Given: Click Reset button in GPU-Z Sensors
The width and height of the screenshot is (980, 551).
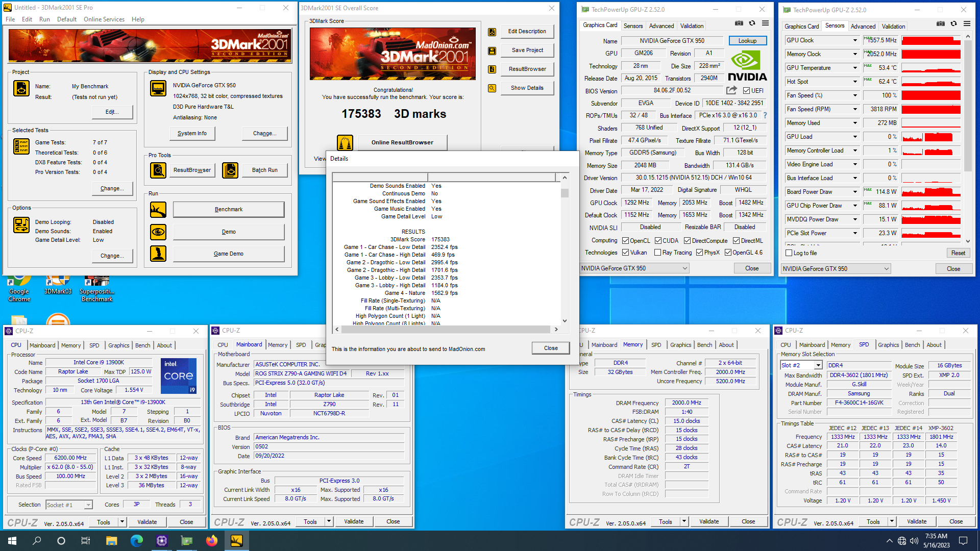Looking at the screenshot, I should (958, 253).
